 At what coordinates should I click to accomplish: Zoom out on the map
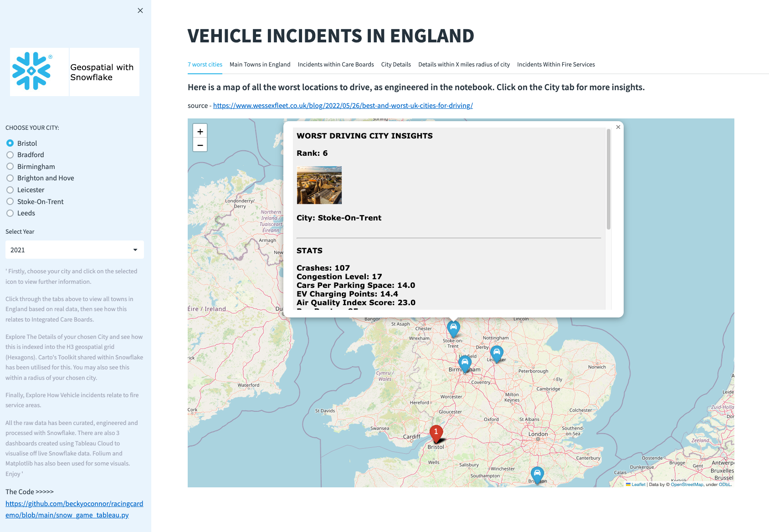point(200,145)
